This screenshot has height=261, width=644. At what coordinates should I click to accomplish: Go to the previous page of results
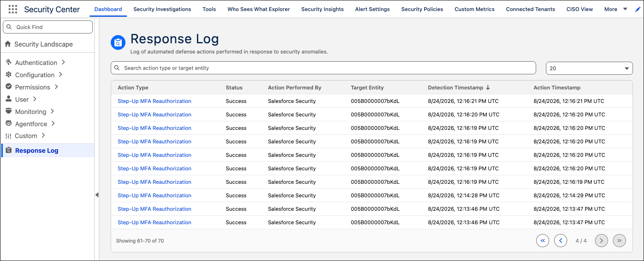pyautogui.click(x=561, y=241)
